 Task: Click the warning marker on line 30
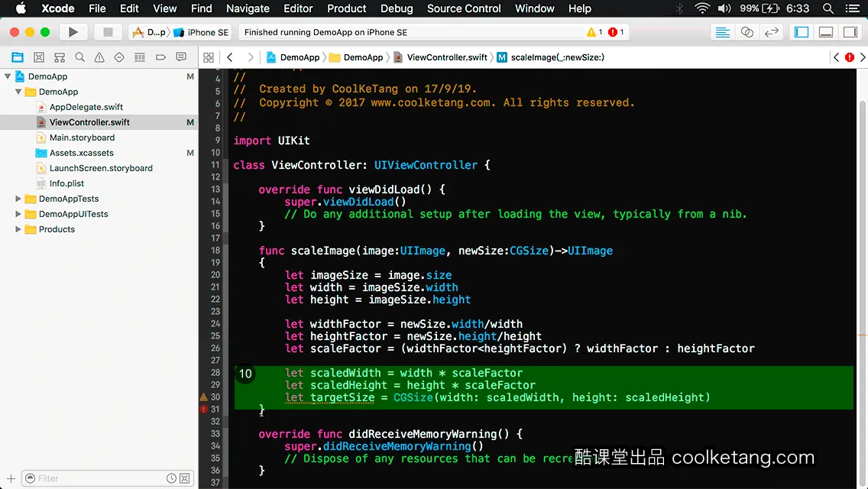pyautogui.click(x=204, y=397)
